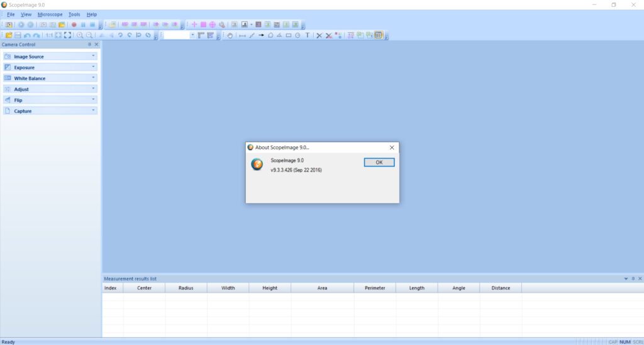Expand the Flip section

(x=50, y=100)
